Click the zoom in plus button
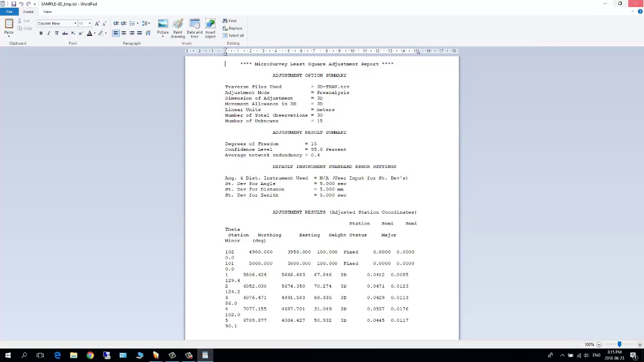644x362 pixels. 639,344
